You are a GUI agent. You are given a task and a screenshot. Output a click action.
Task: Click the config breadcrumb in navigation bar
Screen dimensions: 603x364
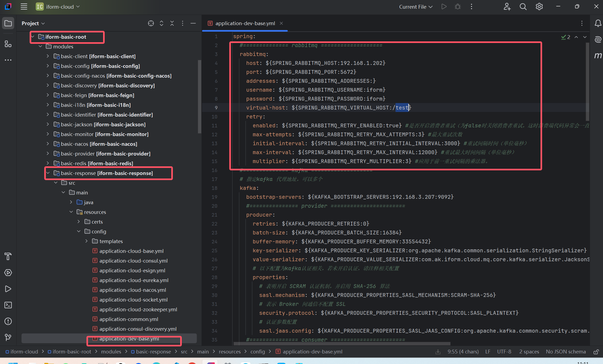(257, 352)
